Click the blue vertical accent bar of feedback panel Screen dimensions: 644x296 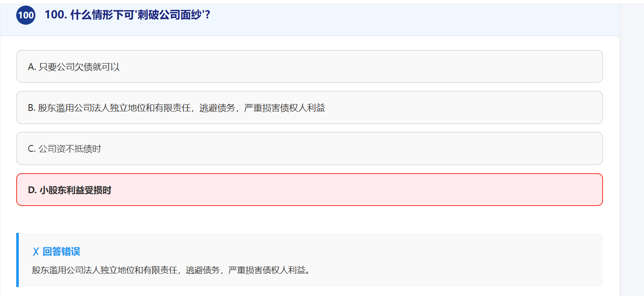pos(17,260)
